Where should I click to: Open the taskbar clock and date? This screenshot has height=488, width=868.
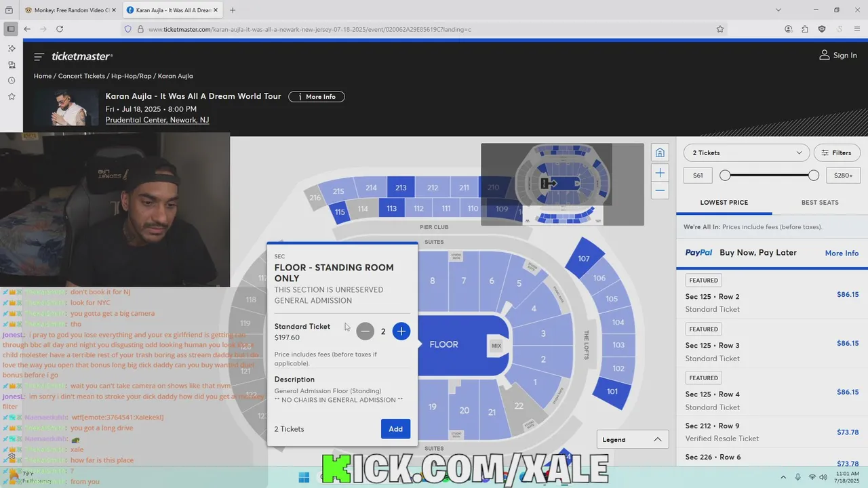coord(848,478)
